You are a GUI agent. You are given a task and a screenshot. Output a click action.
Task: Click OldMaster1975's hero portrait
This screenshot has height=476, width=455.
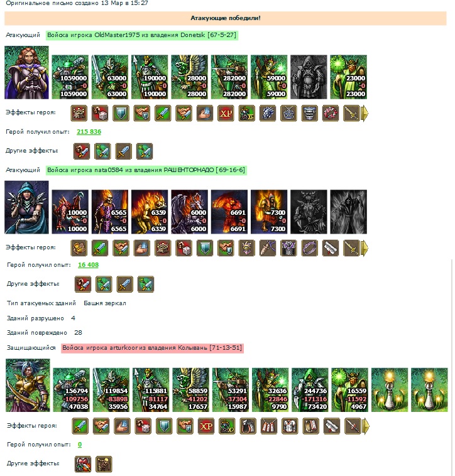26,73
